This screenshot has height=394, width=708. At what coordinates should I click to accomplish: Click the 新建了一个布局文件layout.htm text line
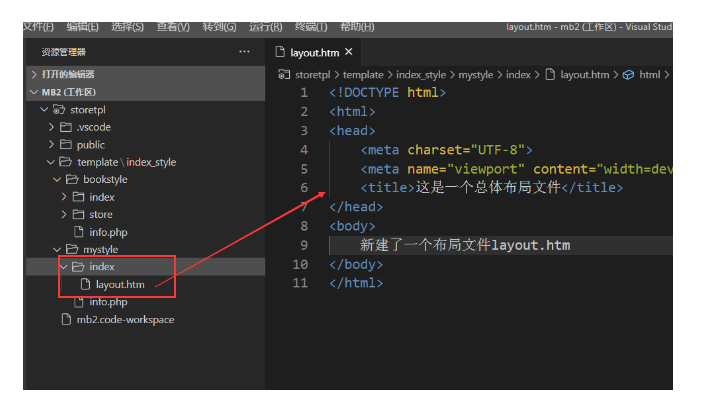465,245
